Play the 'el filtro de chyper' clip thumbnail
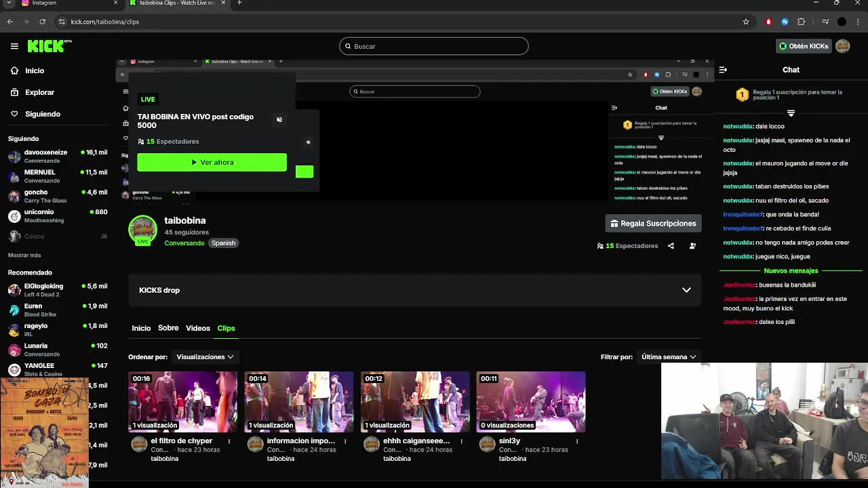The image size is (868, 488). (x=183, y=402)
